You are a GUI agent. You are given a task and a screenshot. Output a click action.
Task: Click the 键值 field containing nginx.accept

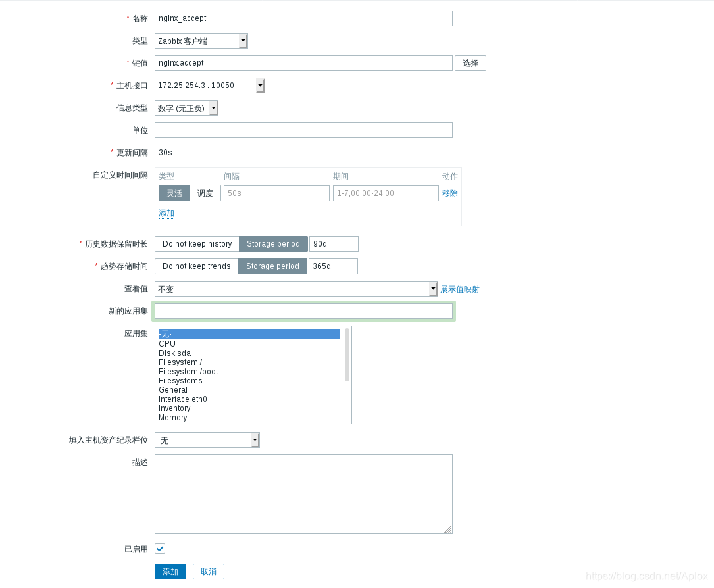(x=303, y=62)
